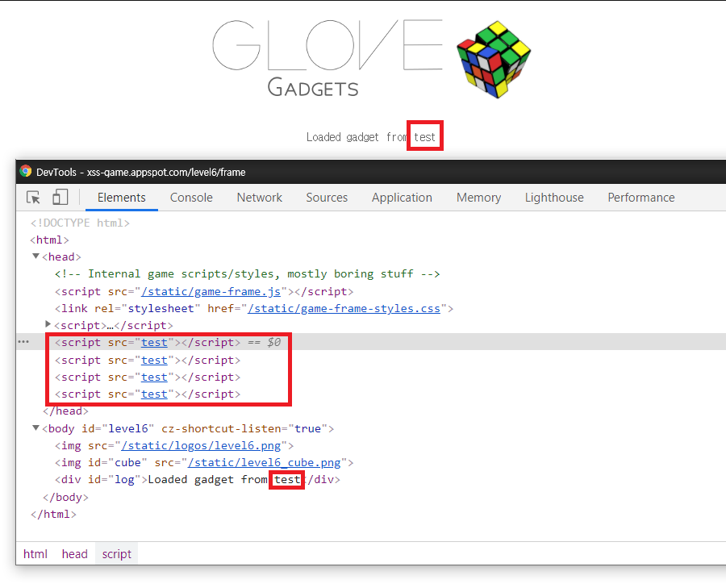Open the /static/level6_cube.png link
Image resolution: width=726 pixels, height=588 pixels.
click(265, 463)
